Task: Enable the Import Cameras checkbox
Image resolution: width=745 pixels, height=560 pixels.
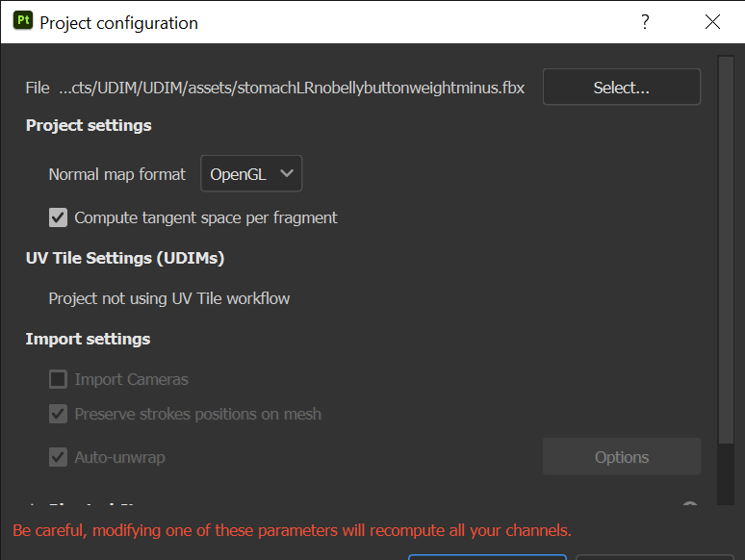Action: tap(58, 379)
